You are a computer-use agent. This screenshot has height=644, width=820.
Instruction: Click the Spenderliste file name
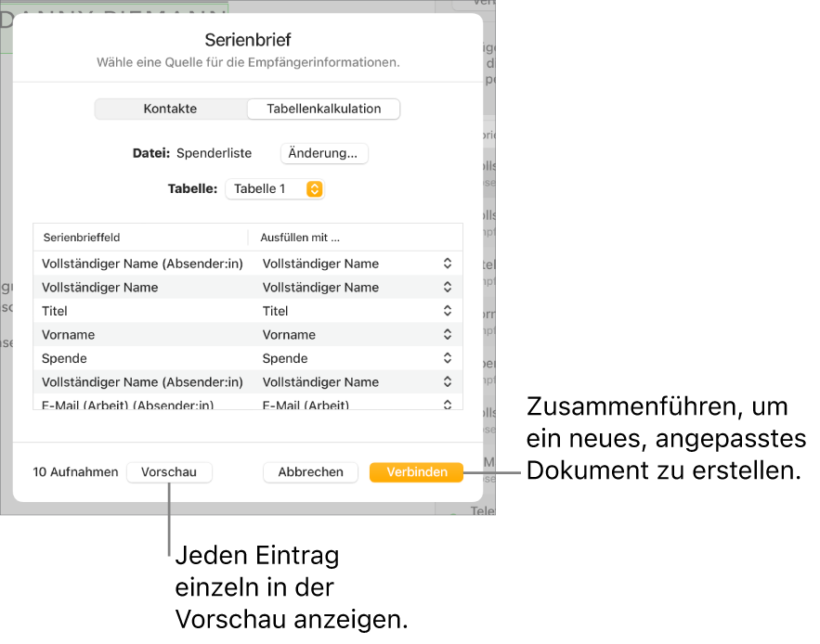[x=214, y=153]
